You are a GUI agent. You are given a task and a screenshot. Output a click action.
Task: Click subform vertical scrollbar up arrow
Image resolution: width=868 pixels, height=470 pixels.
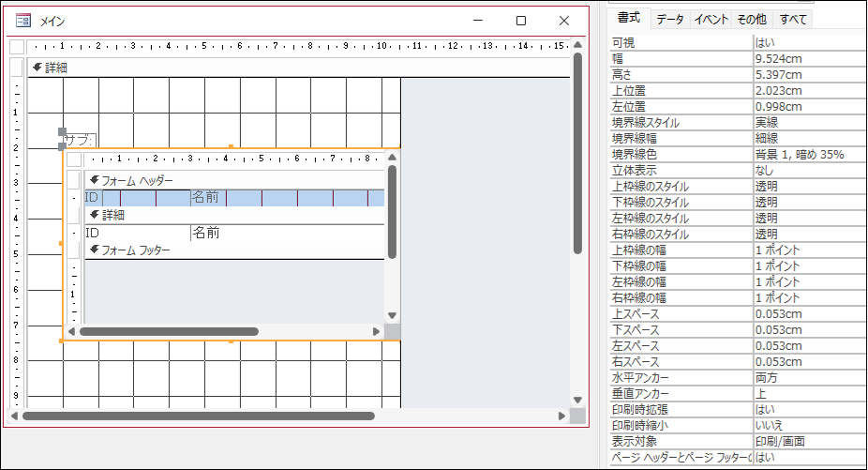pos(392,158)
